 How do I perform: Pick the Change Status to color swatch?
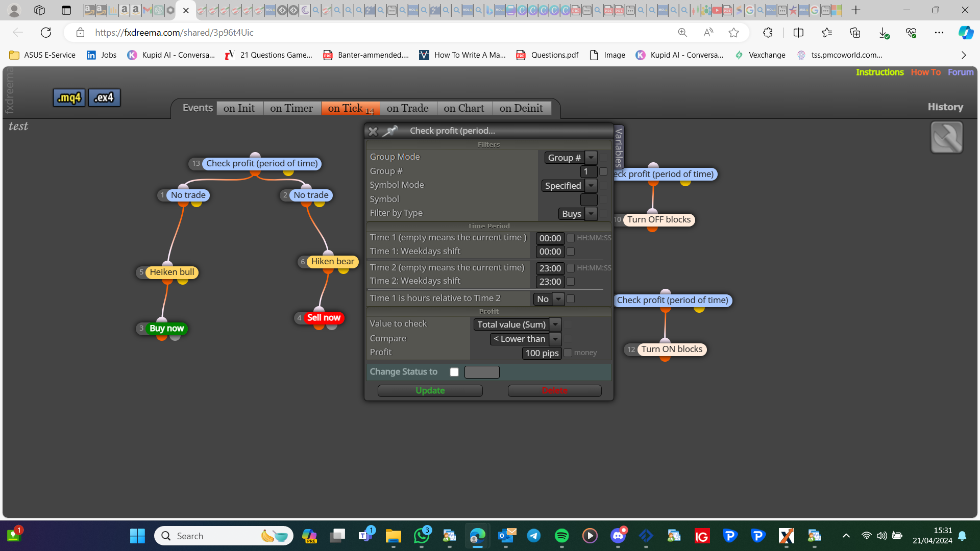coord(482,372)
